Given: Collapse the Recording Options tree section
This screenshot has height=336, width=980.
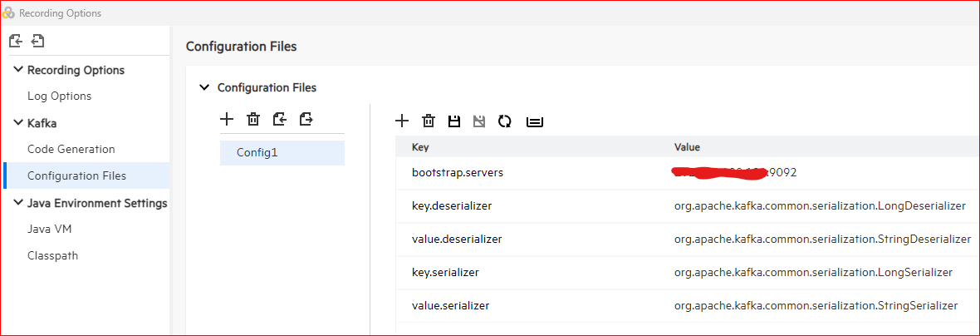Looking at the screenshot, I should tap(18, 70).
